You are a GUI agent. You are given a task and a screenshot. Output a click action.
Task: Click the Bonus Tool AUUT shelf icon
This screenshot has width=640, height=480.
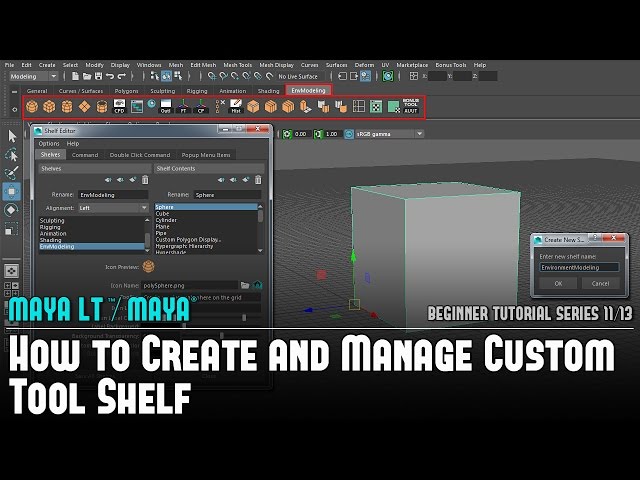(411, 106)
